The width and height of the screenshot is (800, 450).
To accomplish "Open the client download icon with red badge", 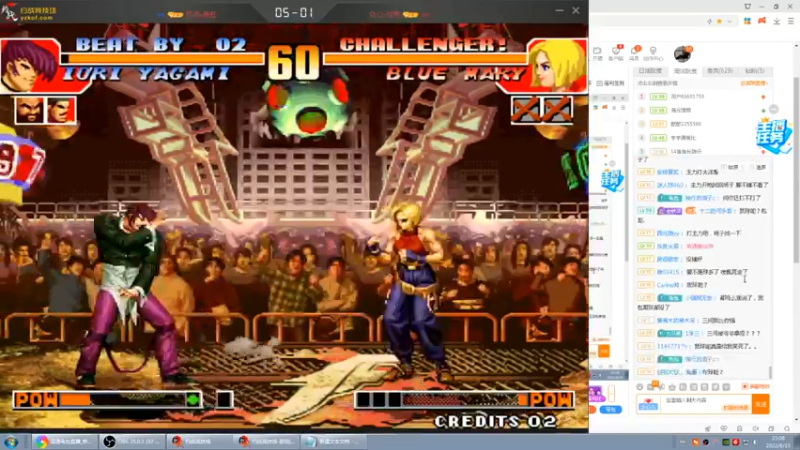I will (x=616, y=53).
